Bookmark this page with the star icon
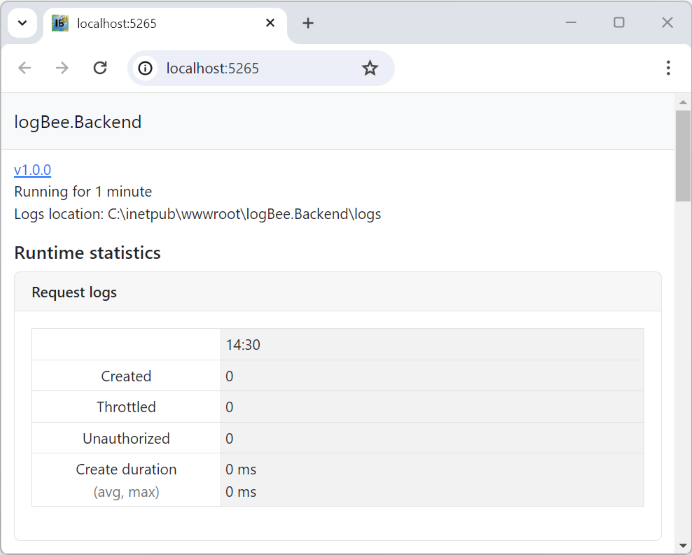Screen dimensions: 692x555 click(x=370, y=68)
